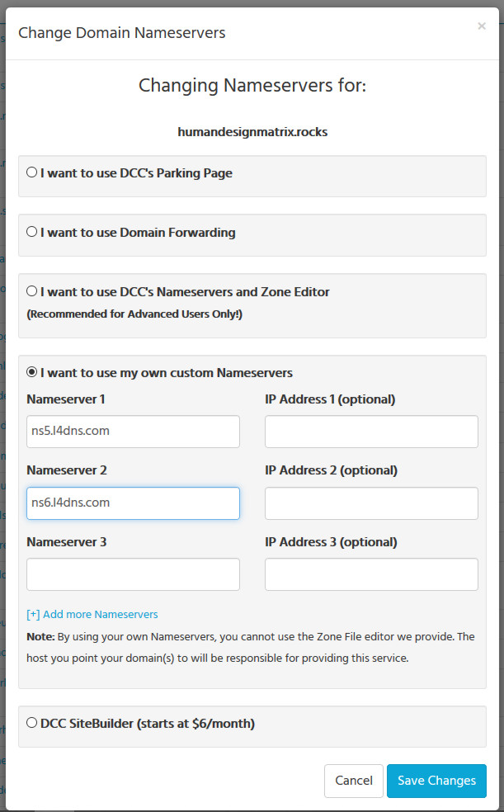Image resolution: width=504 pixels, height=812 pixels.
Task: Pick DCC's Nameservers and Zone Editor option
Action: [x=32, y=291]
